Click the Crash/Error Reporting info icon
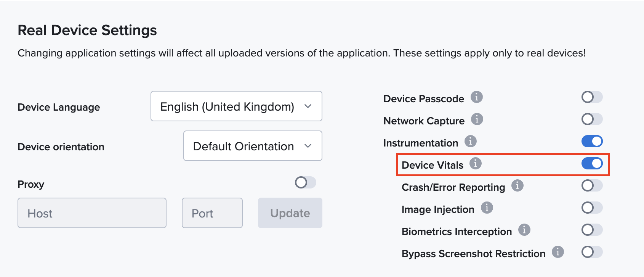The height and width of the screenshot is (277, 644). pyautogui.click(x=517, y=186)
